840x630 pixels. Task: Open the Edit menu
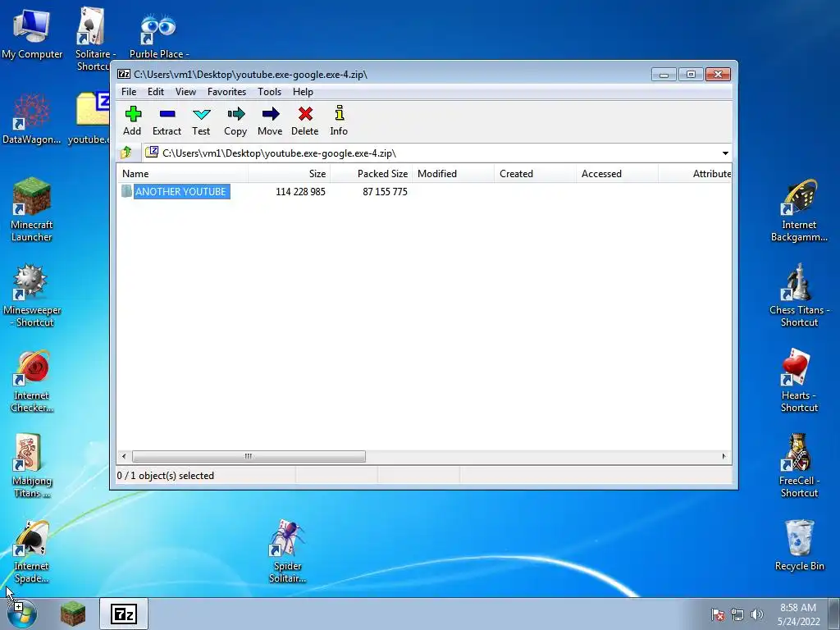click(x=156, y=92)
